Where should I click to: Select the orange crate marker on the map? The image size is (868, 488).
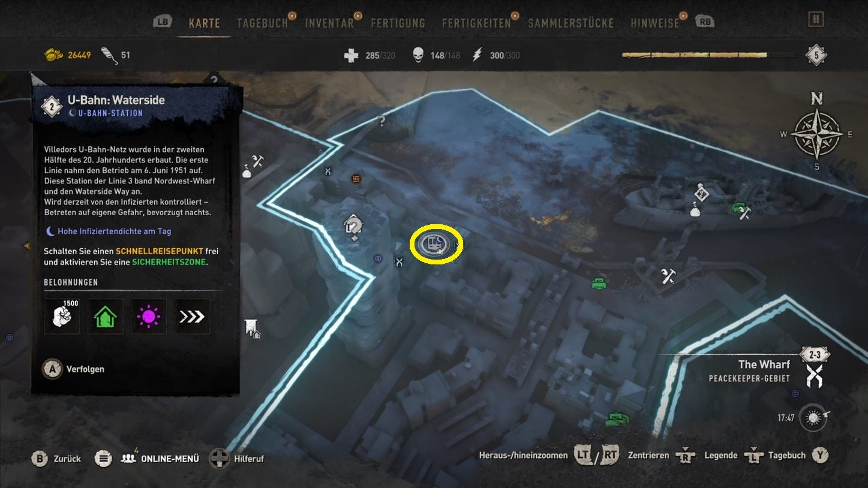pos(356,179)
